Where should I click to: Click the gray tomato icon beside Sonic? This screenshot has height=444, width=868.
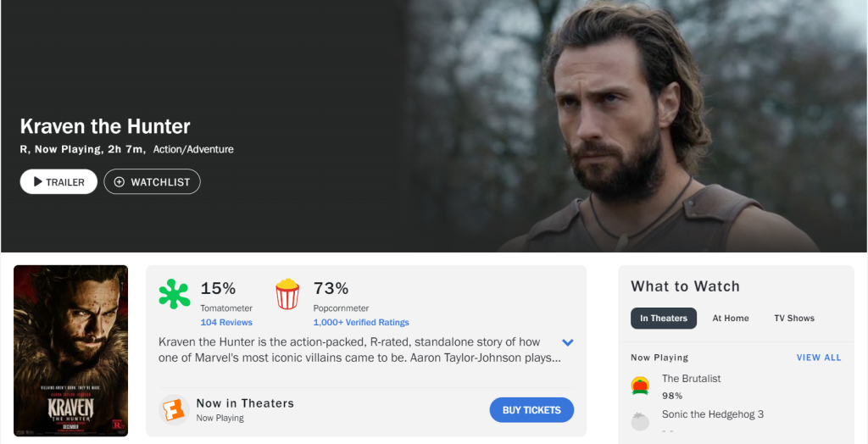(640, 421)
